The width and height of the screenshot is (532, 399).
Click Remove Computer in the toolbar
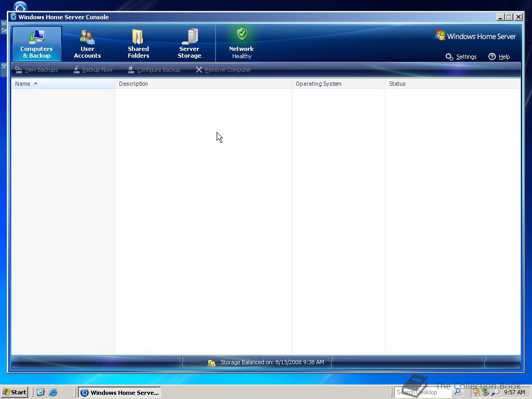tap(223, 70)
